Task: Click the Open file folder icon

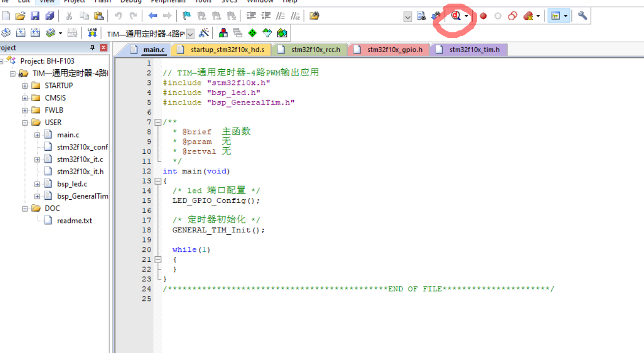Action: click(20, 16)
